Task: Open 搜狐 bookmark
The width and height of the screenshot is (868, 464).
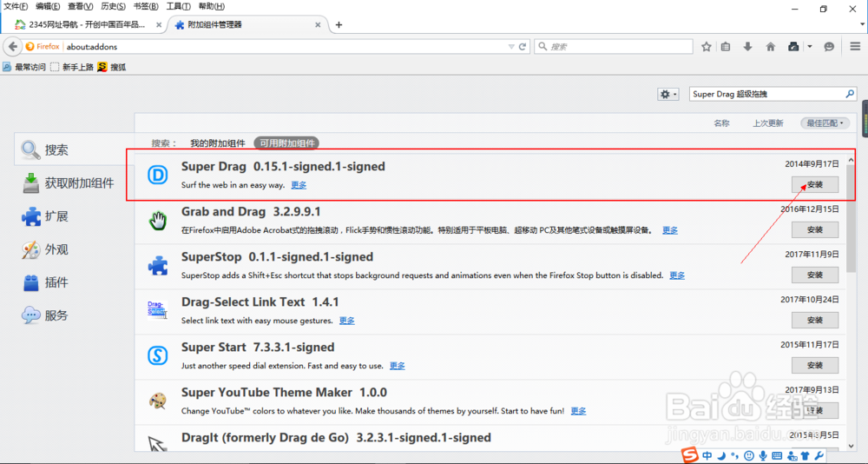Action: [x=112, y=67]
